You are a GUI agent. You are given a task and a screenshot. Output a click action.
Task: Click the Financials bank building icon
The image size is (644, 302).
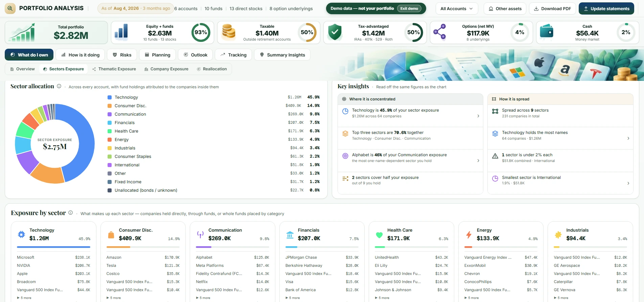[x=290, y=234]
